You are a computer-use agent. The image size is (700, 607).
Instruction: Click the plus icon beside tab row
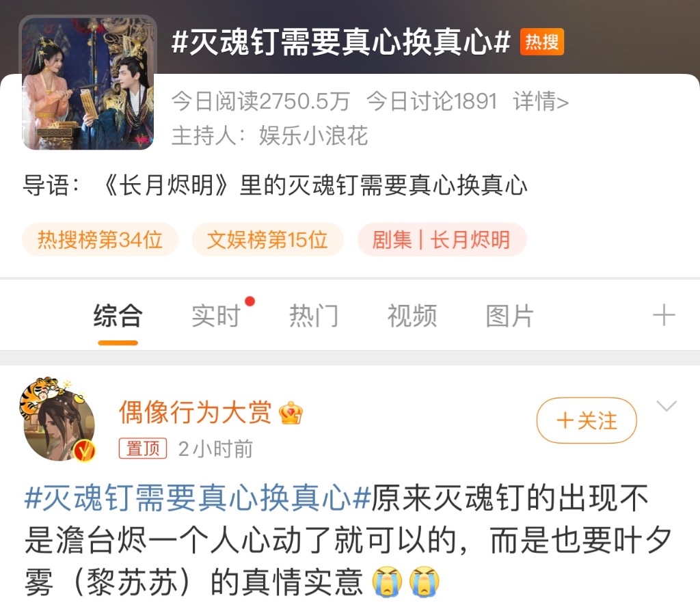pos(664,315)
